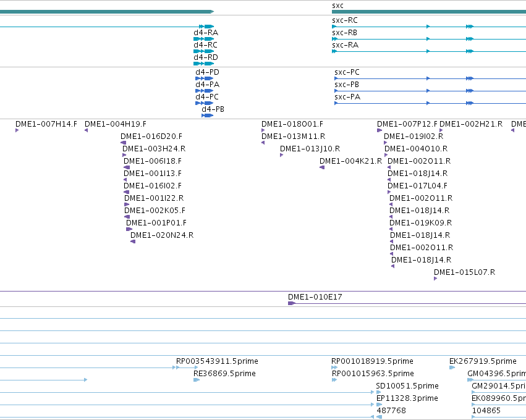Screen dimensions: 526x420
Task: Select the d4-RD transcript label
Action: pos(206,57)
